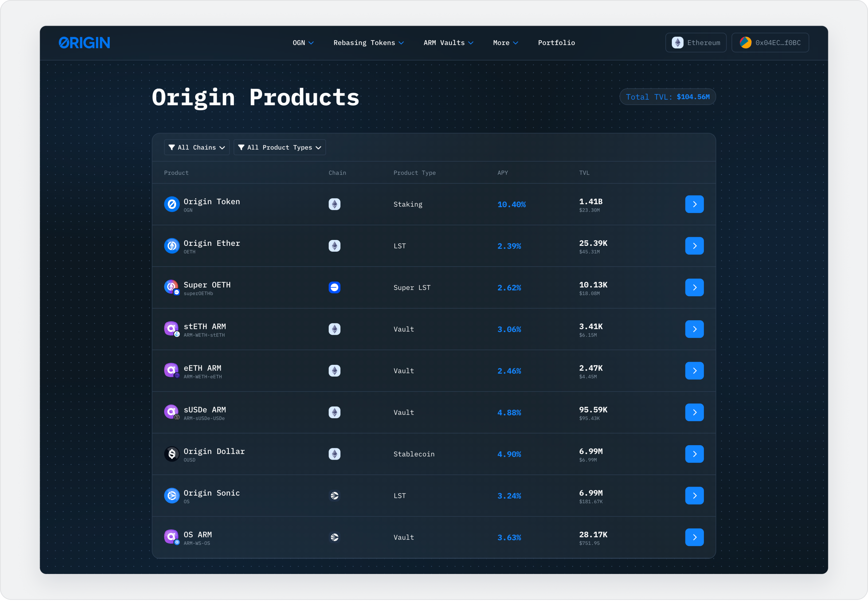Viewport: 868px width, 607px height.
Task: Open wallet 0x04EC…f0BC account
Action: point(770,43)
